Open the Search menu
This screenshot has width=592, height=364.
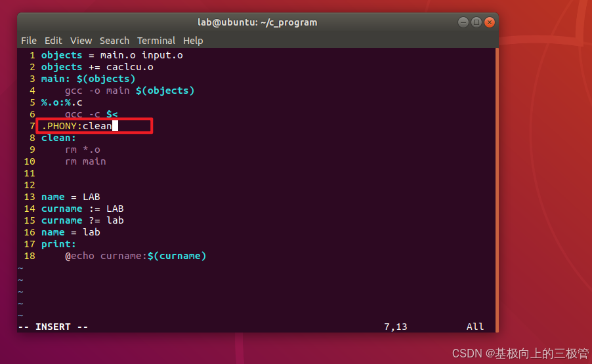click(114, 41)
